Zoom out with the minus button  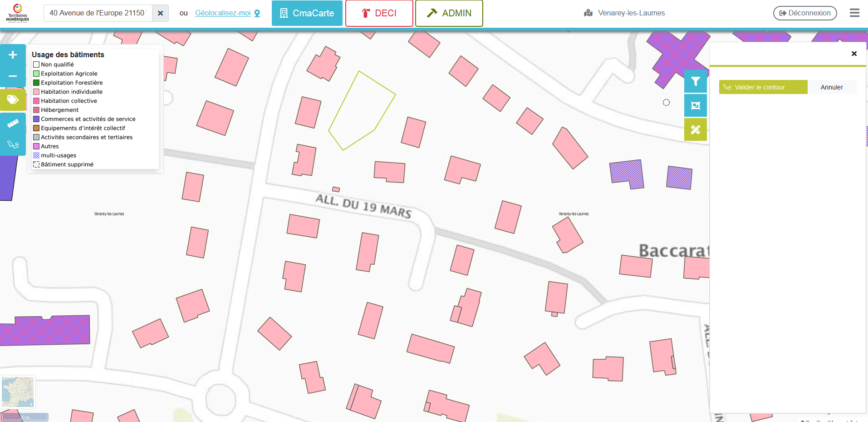[13, 76]
